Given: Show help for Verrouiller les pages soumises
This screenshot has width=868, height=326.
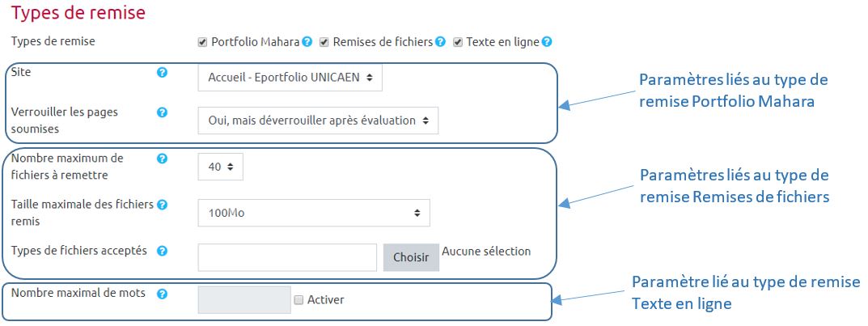Looking at the screenshot, I should click(162, 112).
